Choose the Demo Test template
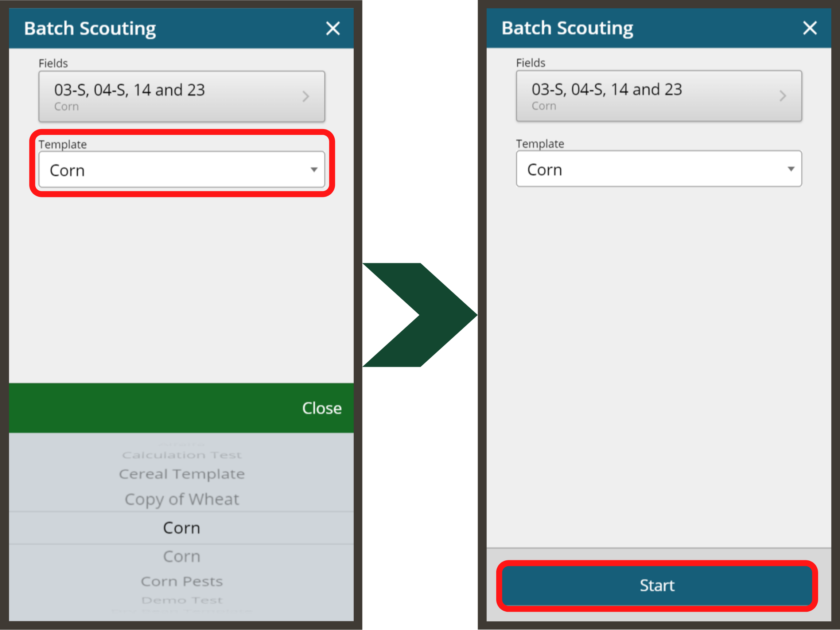840x630 pixels. tap(182, 600)
